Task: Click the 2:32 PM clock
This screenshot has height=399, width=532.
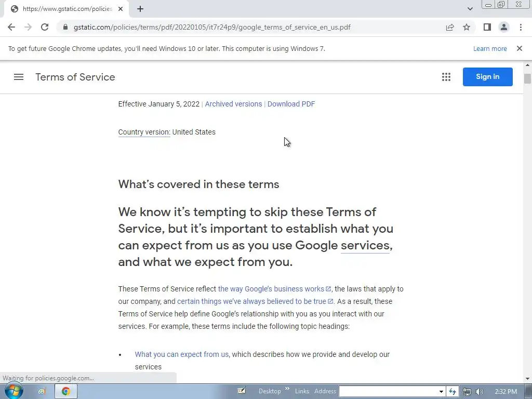Action: [x=506, y=392]
